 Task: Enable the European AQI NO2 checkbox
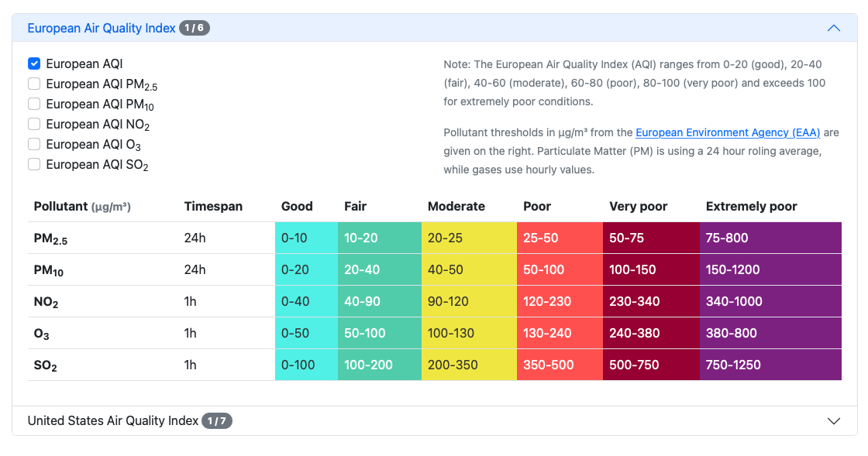[33, 124]
